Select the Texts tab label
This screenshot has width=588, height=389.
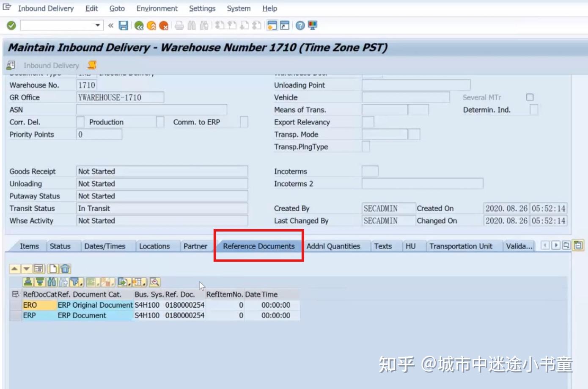(x=382, y=246)
